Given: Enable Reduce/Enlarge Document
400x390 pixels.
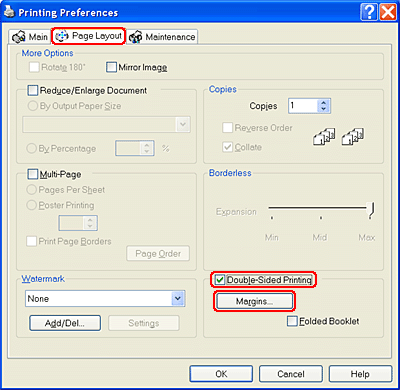Looking at the screenshot, I should 33,90.
